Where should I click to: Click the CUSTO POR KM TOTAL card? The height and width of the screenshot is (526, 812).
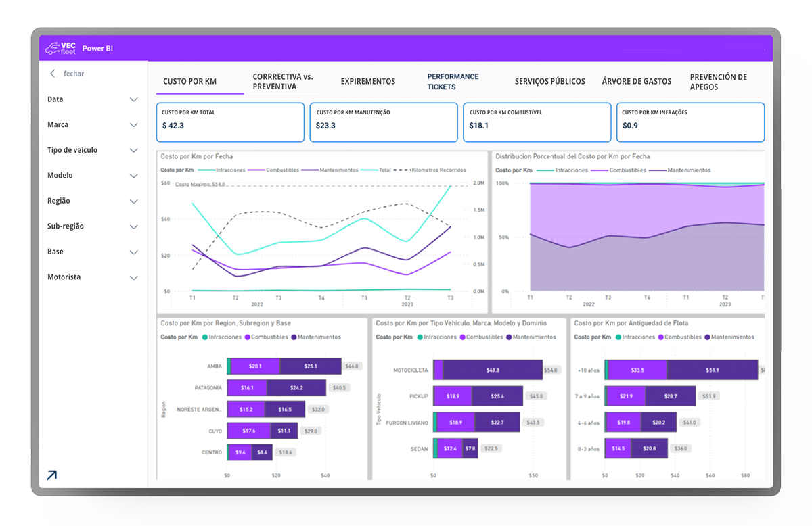coord(230,122)
